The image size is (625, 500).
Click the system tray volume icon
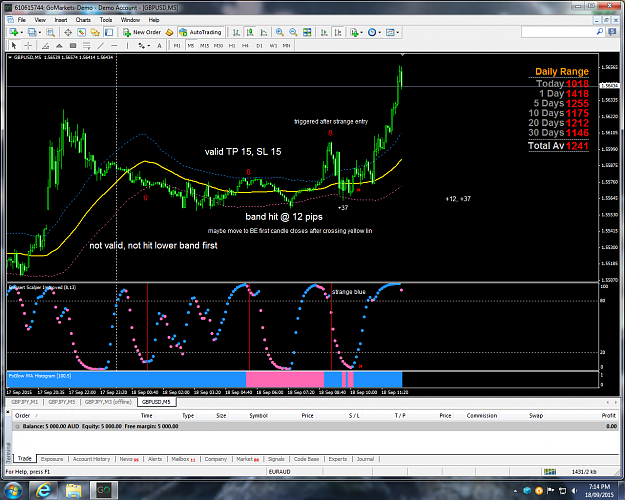point(574,490)
